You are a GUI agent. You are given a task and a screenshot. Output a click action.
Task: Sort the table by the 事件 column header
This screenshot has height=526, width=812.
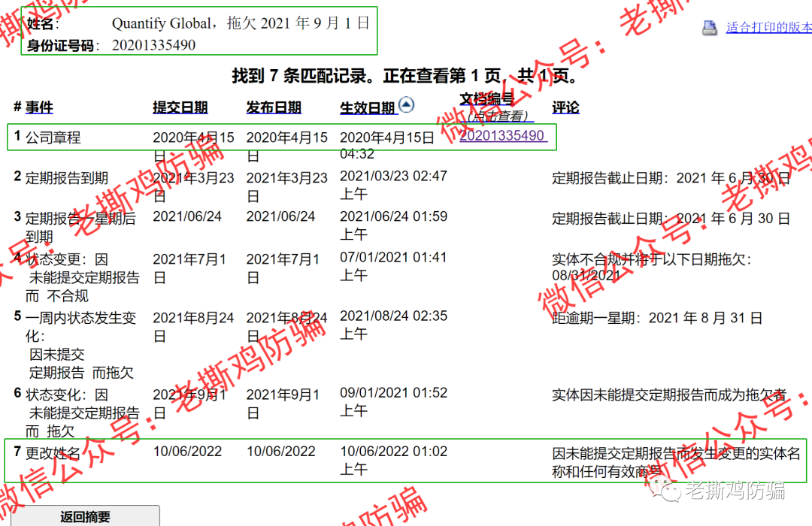click(39, 107)
